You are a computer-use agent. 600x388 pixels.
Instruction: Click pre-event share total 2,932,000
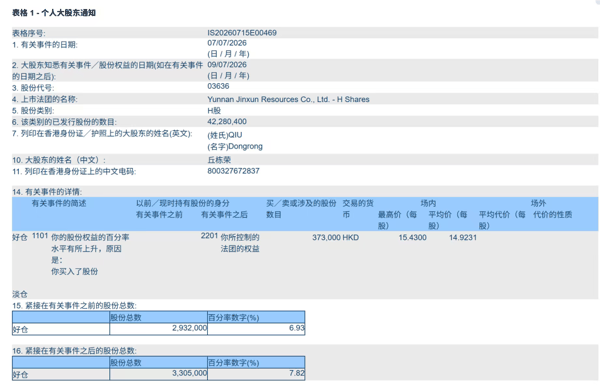point(189,328)
